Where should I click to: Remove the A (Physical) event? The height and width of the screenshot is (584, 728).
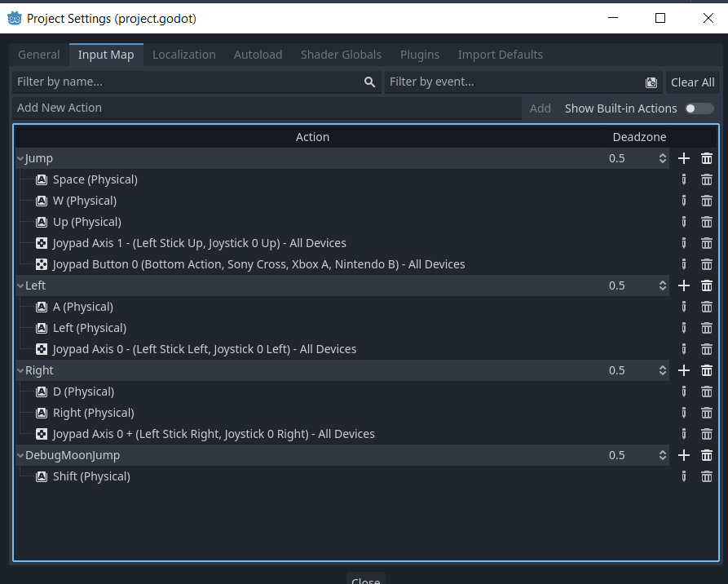(707, 307)
